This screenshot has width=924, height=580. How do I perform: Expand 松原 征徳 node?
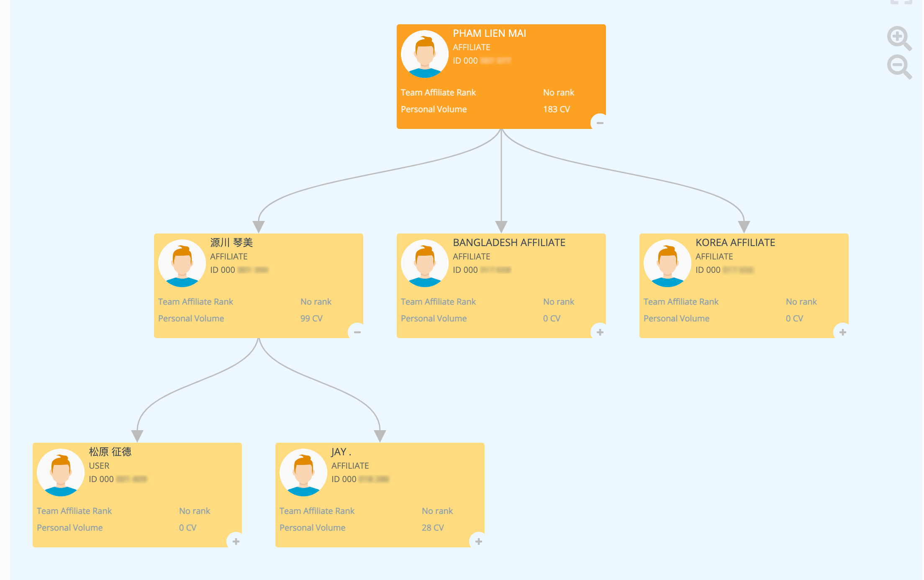(x=236, y=542)
